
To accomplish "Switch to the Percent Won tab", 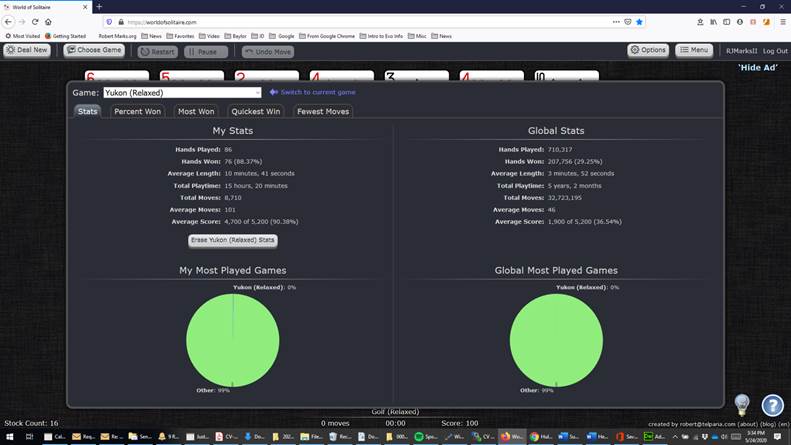I will 137,112.
